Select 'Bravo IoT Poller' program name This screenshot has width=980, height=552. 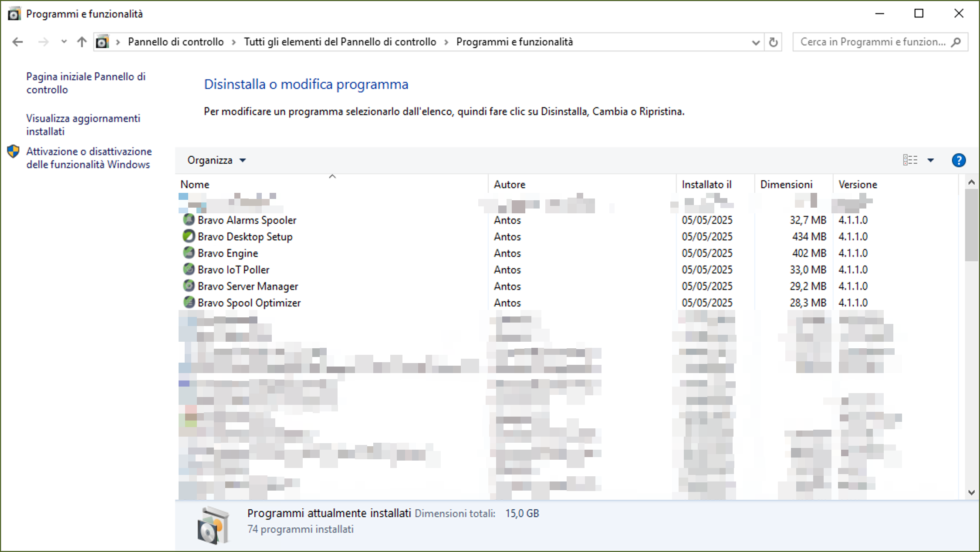pyautogui.click(x=233, y=270)
